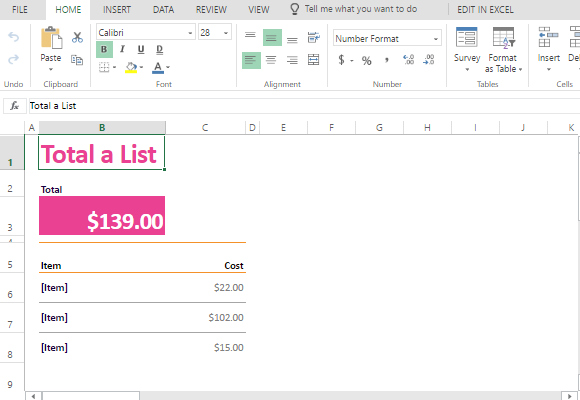Click the formula bar showing Total a List
580x400 pixels.
(x=304, y=106)
